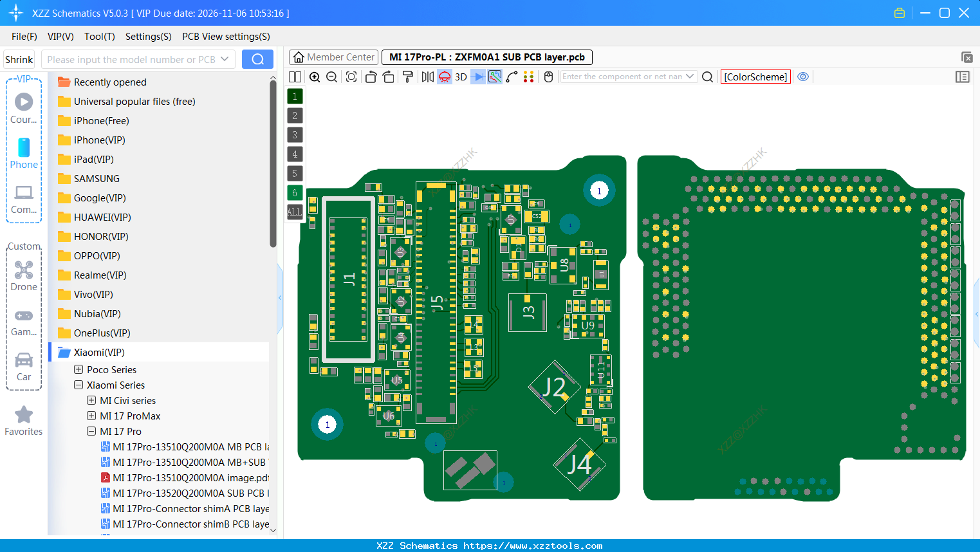Select the Car category in sidebar
Viewport: 980px width, 552px height.
[24, 367]
